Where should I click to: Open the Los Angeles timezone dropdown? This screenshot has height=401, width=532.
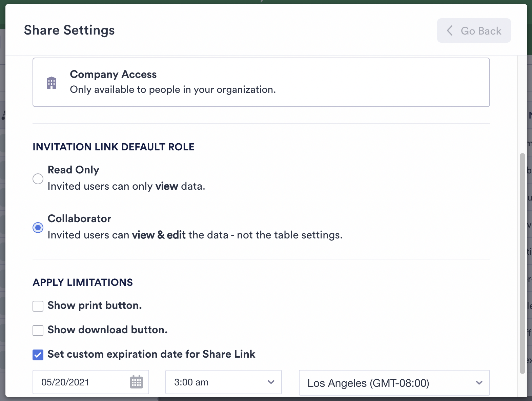coord(394,383)
